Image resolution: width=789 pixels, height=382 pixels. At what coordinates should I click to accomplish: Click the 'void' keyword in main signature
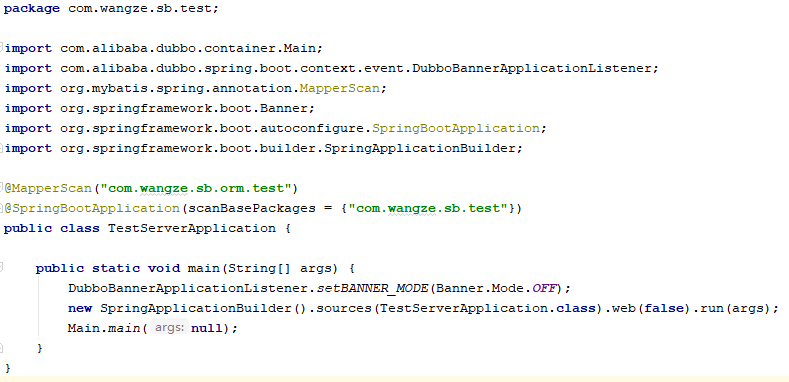(x=164, y=268)
